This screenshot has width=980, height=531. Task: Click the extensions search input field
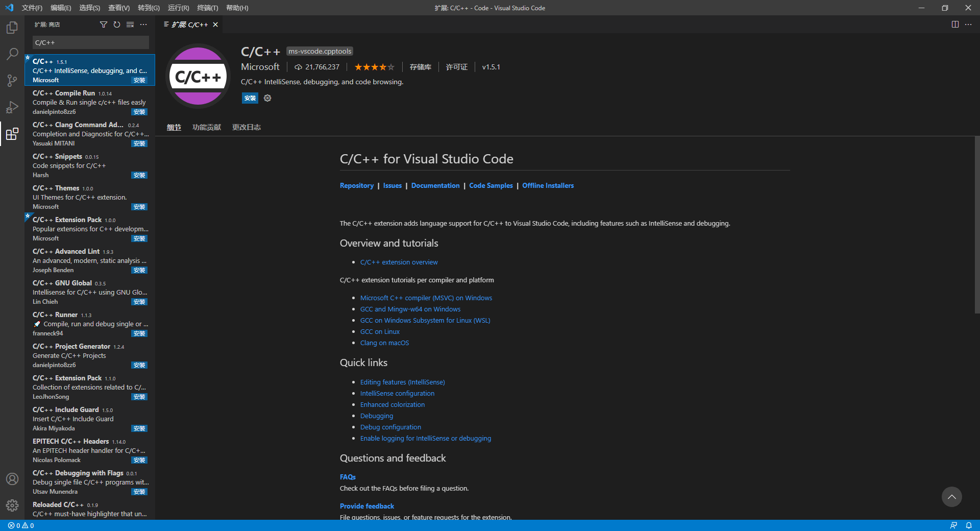click(90, 42)
